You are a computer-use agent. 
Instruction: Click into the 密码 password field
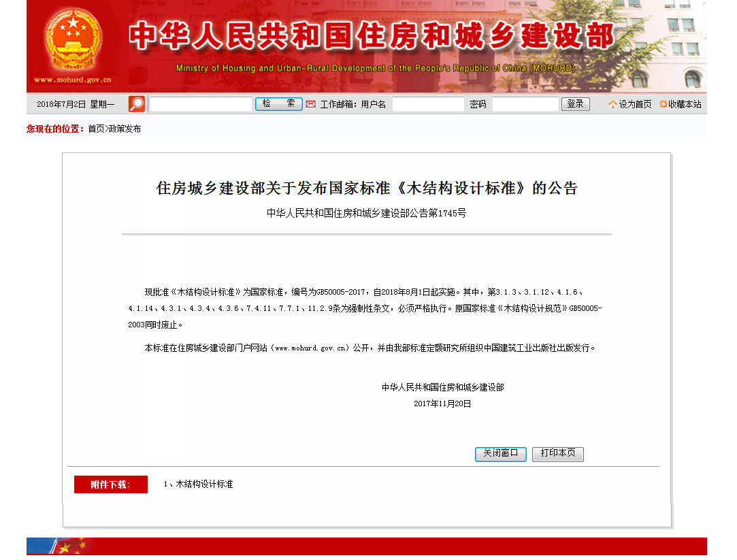(x=525, y=104)
